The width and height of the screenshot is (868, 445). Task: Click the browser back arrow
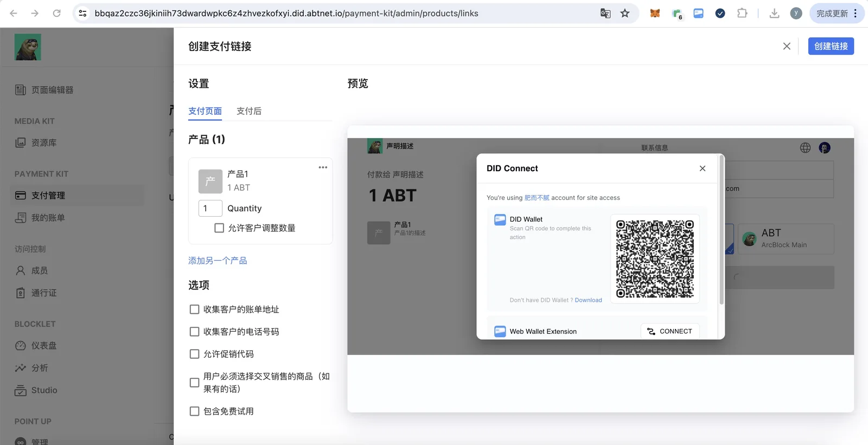tap(14, 13)
